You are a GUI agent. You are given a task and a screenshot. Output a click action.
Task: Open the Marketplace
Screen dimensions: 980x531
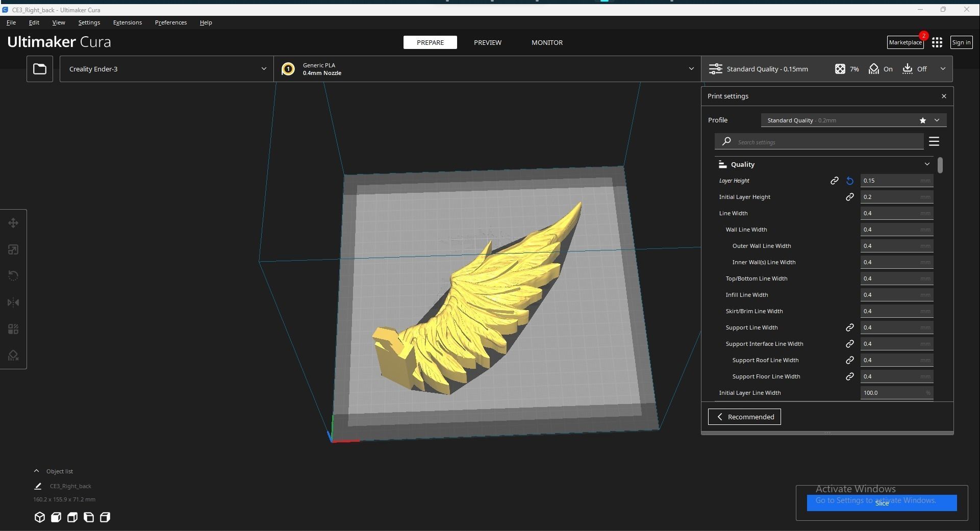click(906, 42)
